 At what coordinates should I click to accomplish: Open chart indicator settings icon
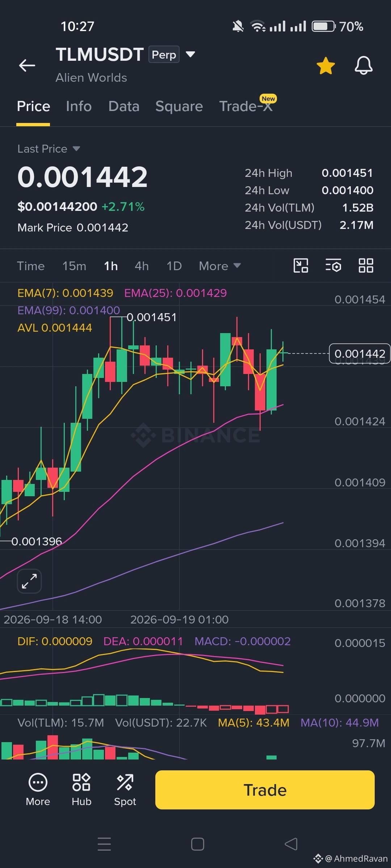(333, 265)
